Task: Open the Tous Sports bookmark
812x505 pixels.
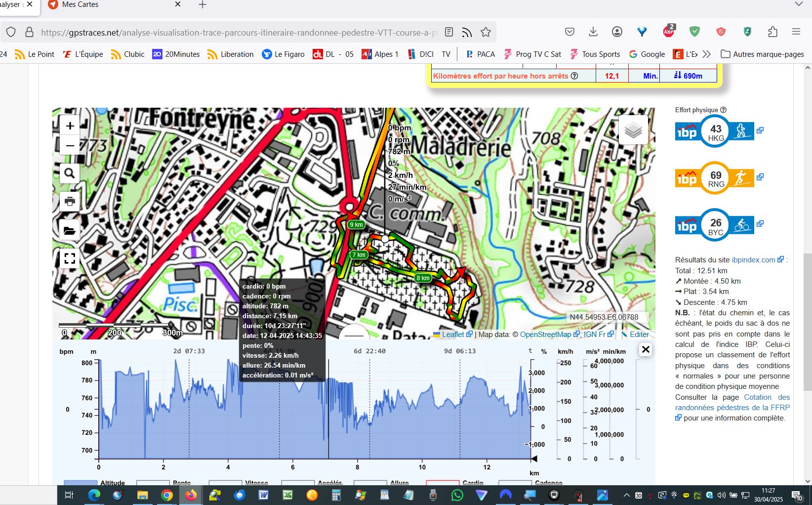Action: (595, 54)
